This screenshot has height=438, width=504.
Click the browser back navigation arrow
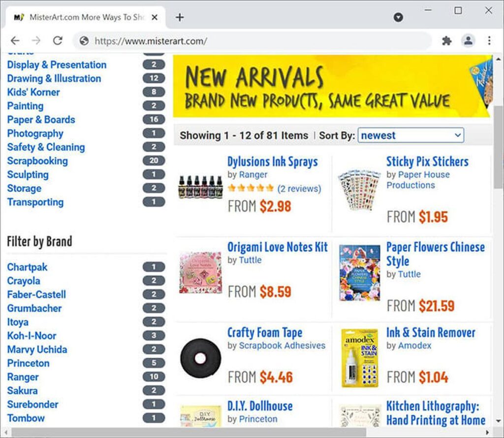point(15,40)
